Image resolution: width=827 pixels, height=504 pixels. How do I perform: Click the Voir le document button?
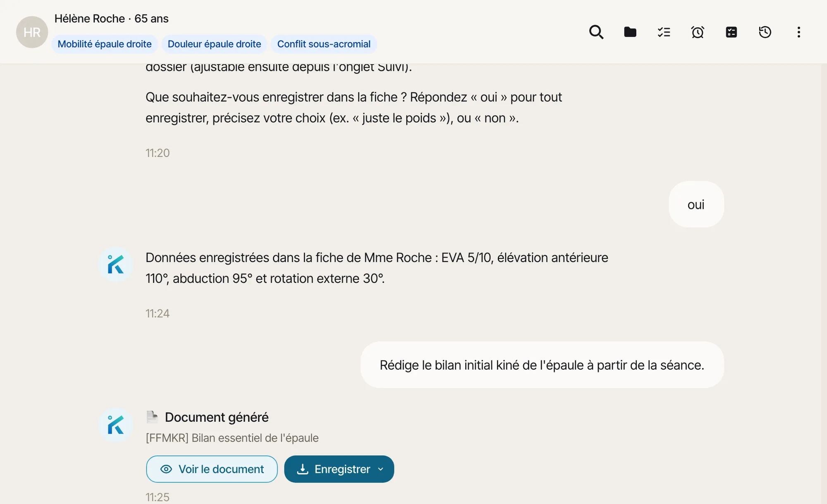click(x=212, y=469)
